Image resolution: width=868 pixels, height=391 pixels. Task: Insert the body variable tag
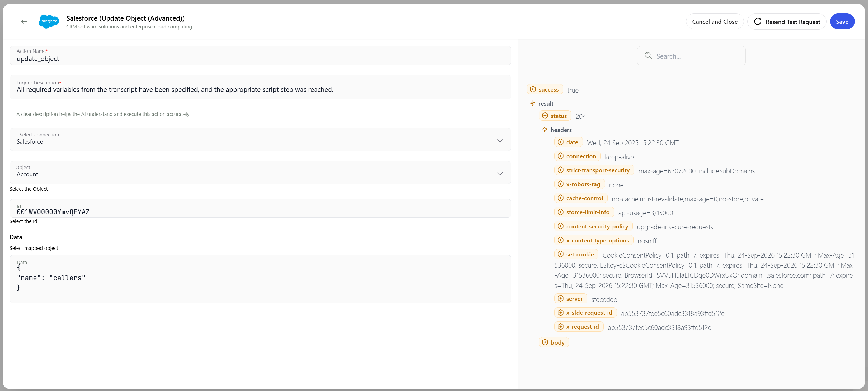pyautogui.click(x=553, y=342)
